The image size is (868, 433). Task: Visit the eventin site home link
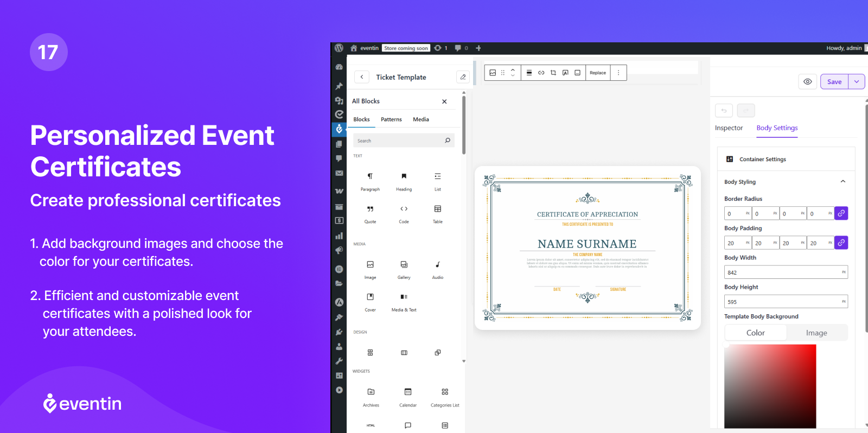click(x=365, y=48)
